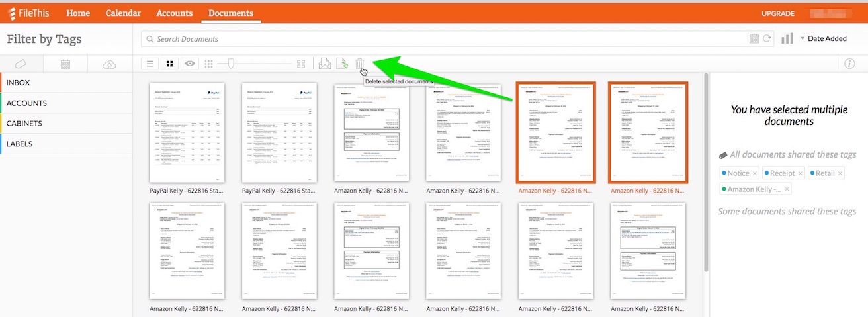
Task: Remove the Notice tag
Action: 755,173
